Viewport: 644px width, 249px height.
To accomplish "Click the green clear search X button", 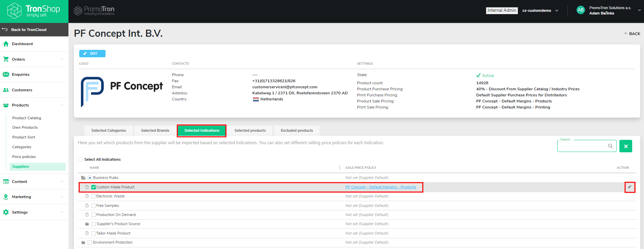I will [626, 146].
